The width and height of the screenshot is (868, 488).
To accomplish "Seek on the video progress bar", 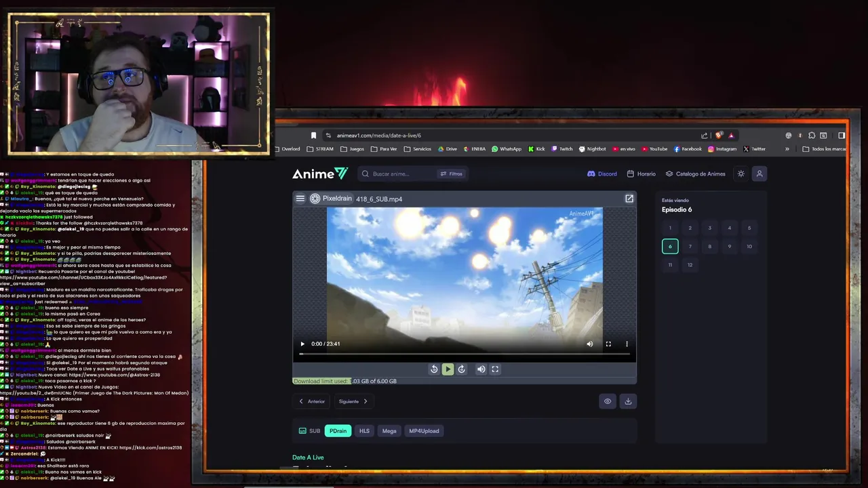I will (x=465, y=354).
